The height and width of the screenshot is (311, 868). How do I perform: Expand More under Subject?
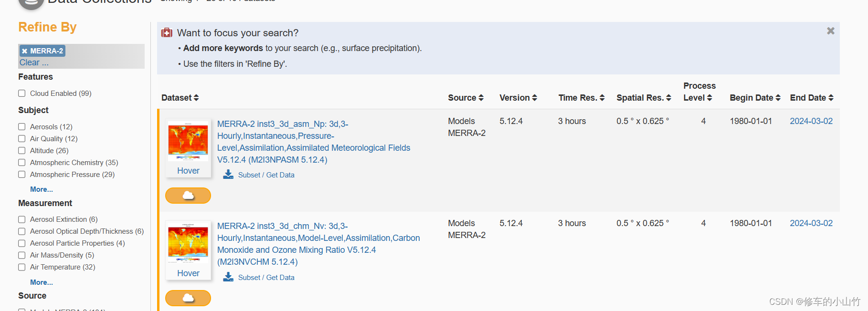click(42, 189)
